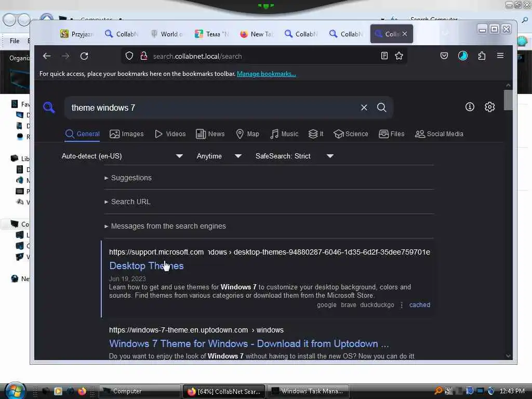This screenshot has height=399, width=532.
Task: Open the Desktop Themes result link
Action: click(x=146, y=265)
